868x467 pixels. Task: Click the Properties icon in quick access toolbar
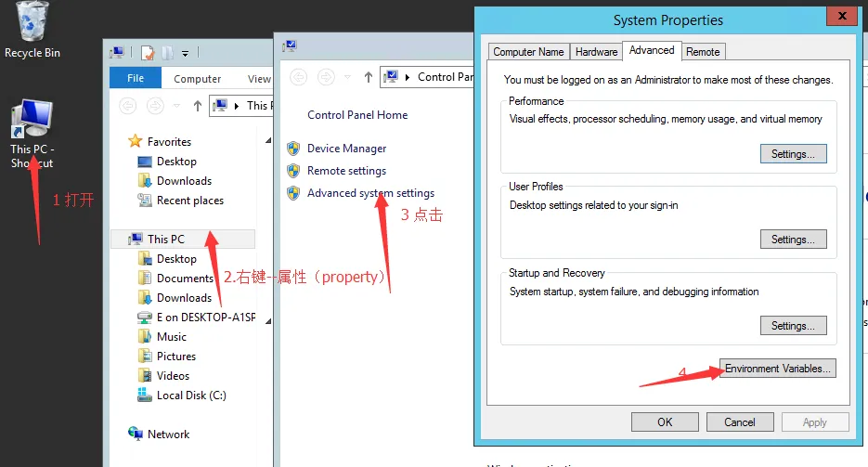(149, 53)
